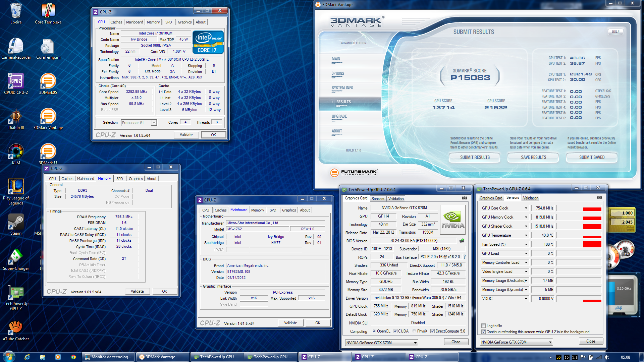Click the taskbar clock showing 05:08
The image size is (644, 362).
coord(625,357)
